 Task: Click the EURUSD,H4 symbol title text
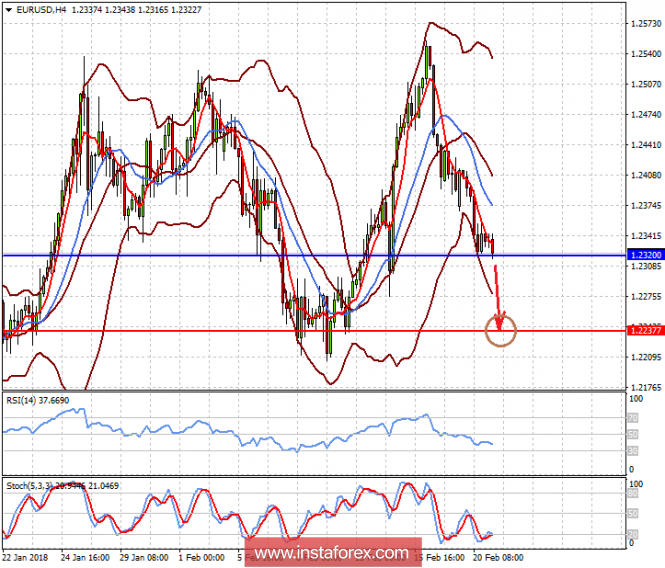pos(41,10)
